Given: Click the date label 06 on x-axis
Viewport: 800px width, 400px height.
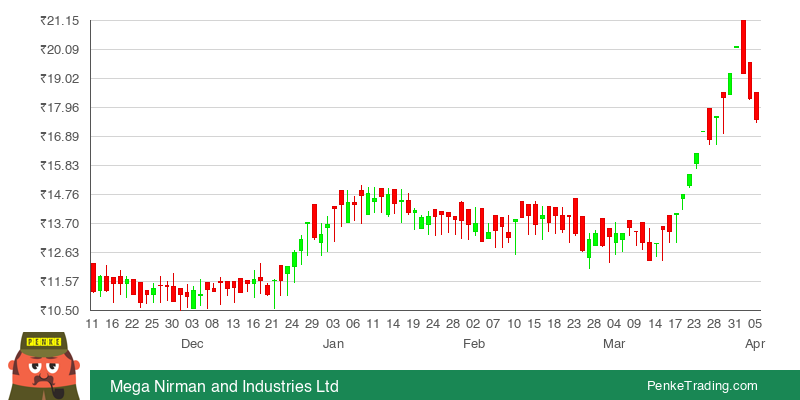Looking at the screenshot, I should click(x=353, y=323).
